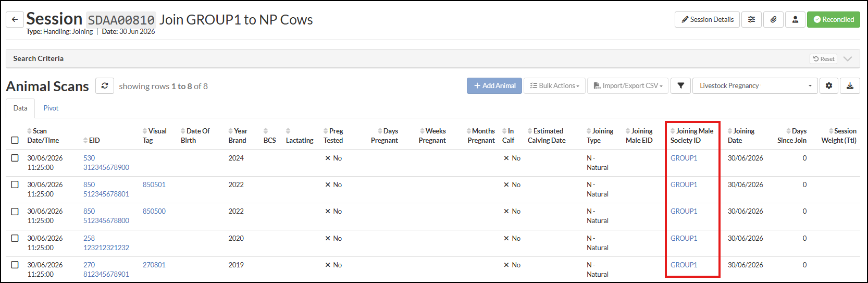Open animal 270 link
Image resolution: width=868 pixels, height=283 pixels.
pos(89,265)
